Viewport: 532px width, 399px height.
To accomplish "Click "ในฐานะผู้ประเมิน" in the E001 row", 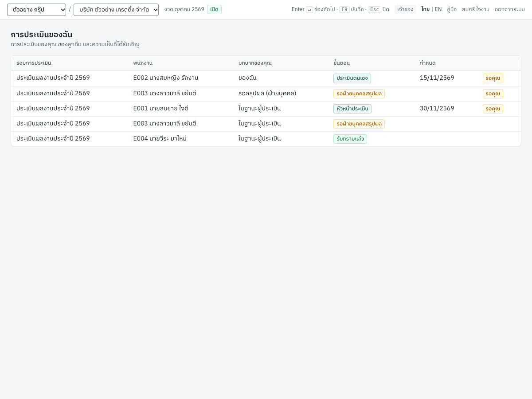I will [260, 108].
